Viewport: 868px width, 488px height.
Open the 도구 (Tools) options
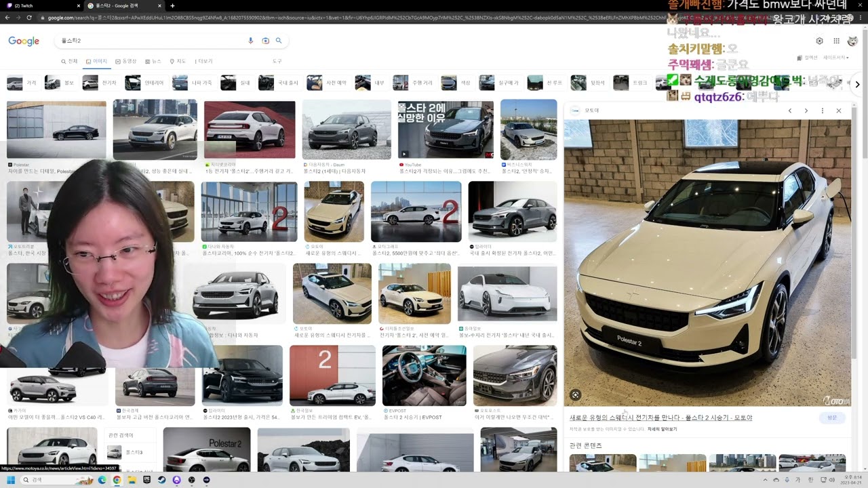pos(277,61)
